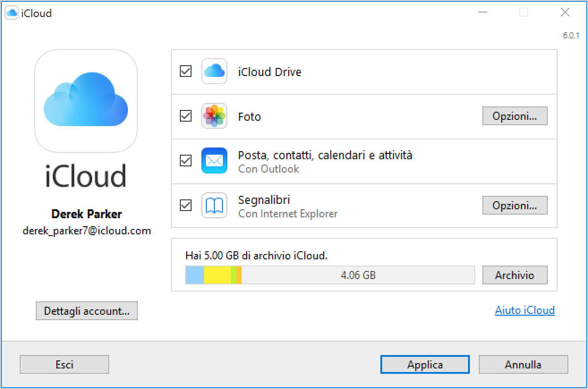Open Dettagli account
The height and width of the screenshot is (389, 588).
pyautogui.click(x=87, y=311)
